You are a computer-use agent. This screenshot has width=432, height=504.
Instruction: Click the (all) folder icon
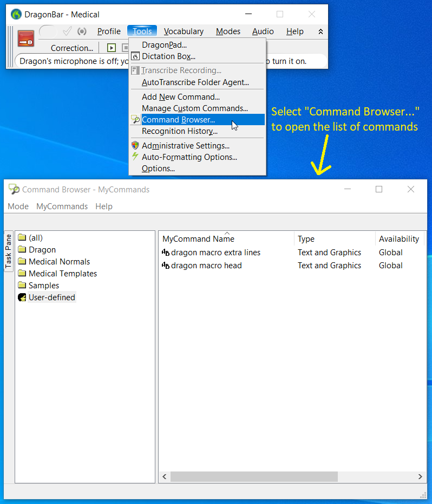point(22,237)
